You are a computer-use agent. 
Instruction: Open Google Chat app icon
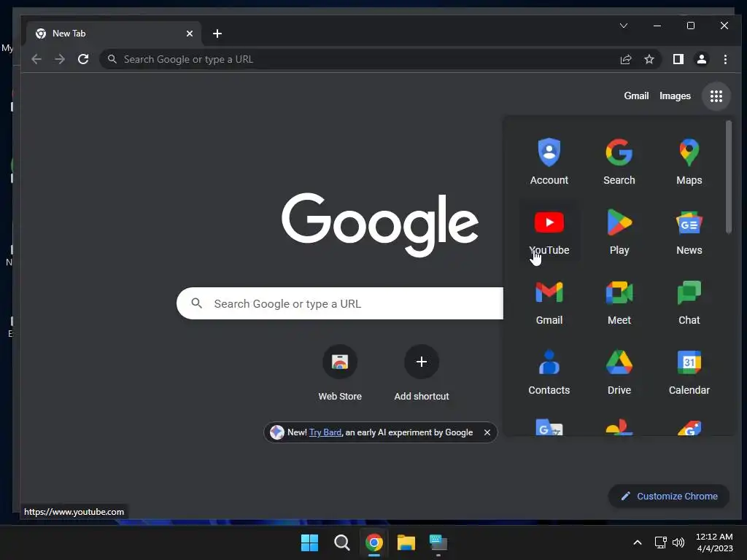coord(689,301)
